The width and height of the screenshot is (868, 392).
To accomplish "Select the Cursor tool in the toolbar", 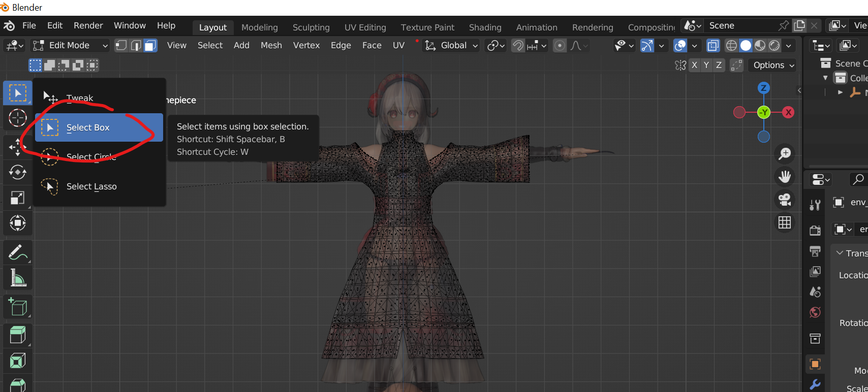I will [18, 118].
